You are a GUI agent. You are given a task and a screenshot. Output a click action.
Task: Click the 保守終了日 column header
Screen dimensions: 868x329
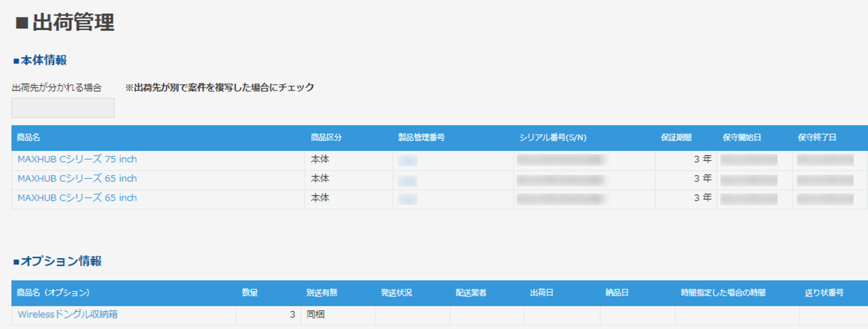(x=816, y=138)
